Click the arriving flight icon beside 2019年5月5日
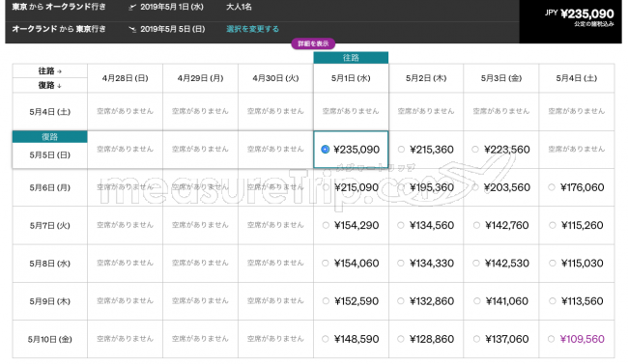 click(x=132, y=29)
